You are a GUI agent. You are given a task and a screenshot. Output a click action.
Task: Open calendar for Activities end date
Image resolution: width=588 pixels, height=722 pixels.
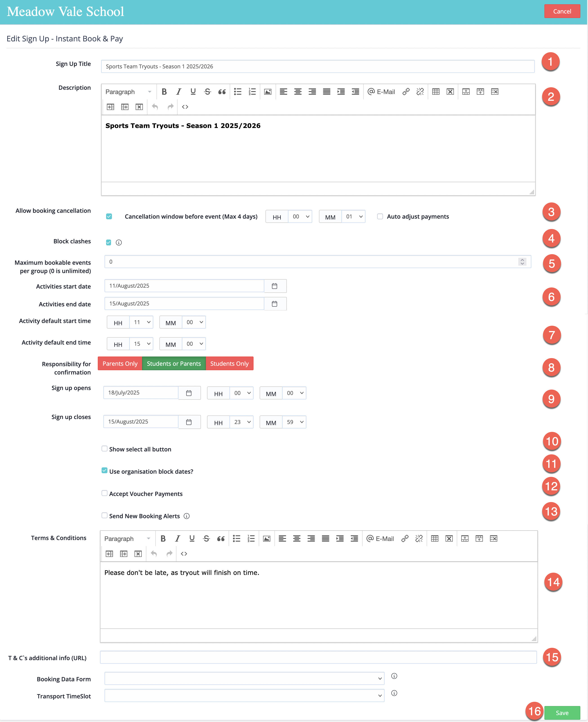click(275, 304)
